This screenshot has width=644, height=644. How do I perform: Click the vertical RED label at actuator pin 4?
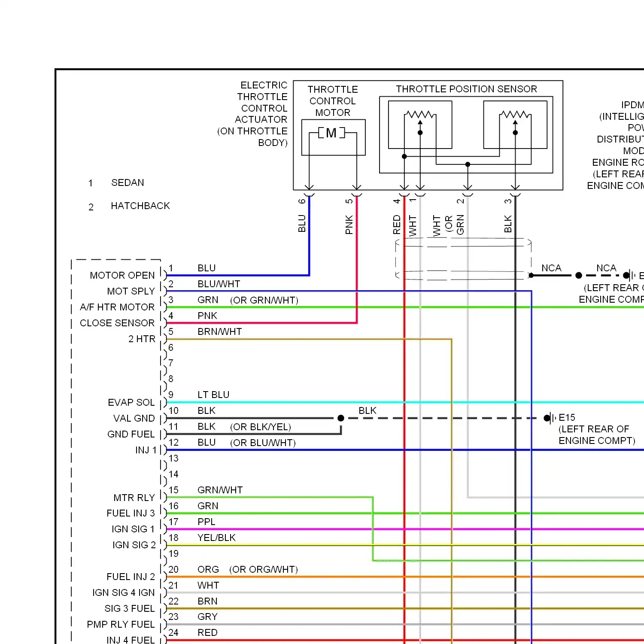click(x=397, y=225)
